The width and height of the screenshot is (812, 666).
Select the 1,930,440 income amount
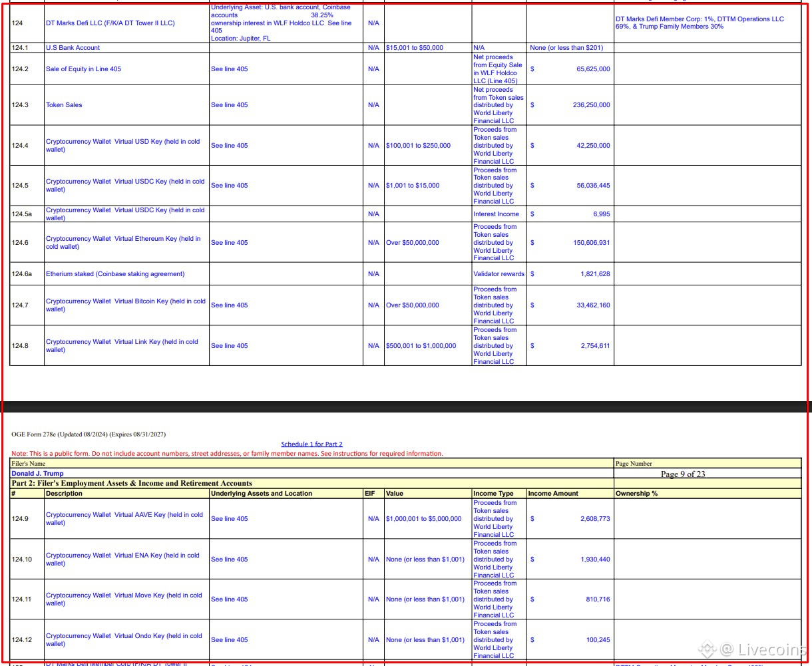pos(595,560)
